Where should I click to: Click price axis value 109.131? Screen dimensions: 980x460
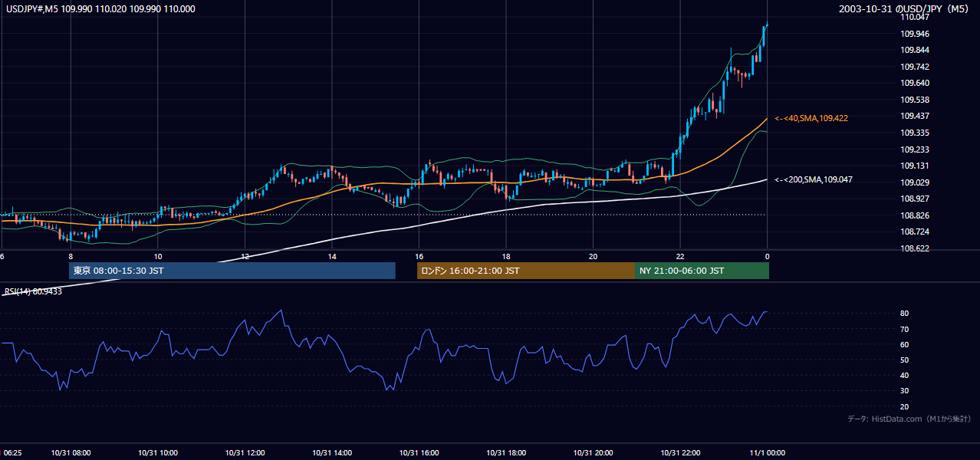916,166
